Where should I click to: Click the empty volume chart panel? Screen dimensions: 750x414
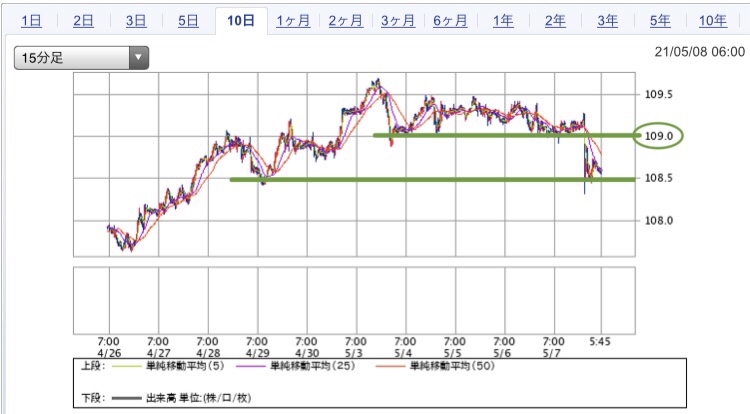pos(354,300)
